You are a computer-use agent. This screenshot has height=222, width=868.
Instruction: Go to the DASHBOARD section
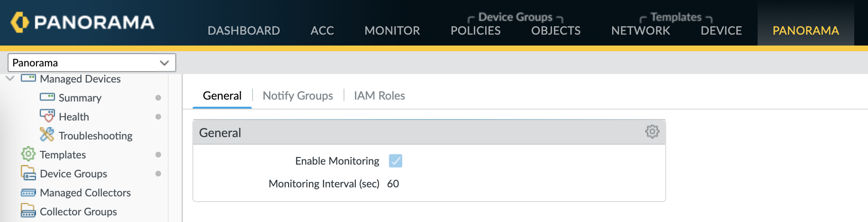coord(244,31)
